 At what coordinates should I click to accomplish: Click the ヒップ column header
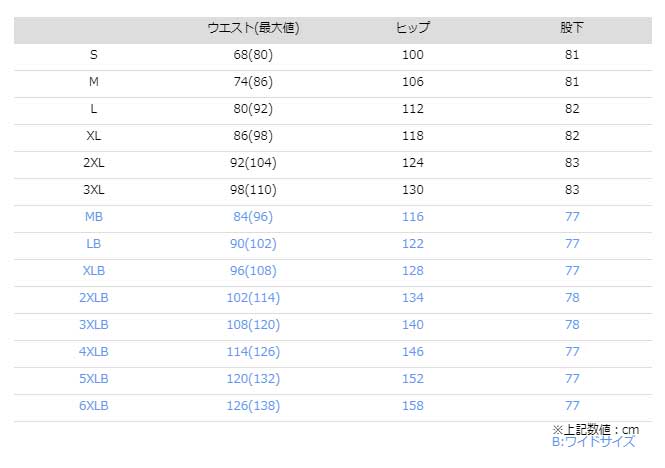pos(413,28)
